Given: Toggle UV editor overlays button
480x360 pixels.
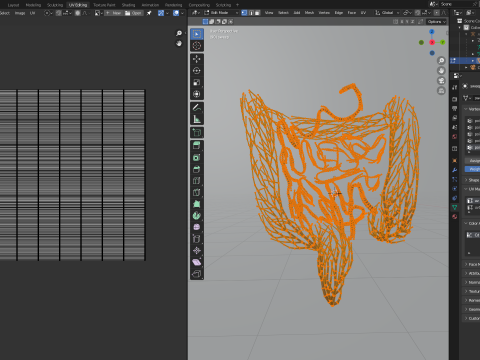Looking at the screenshot, I should coord(176,13).
